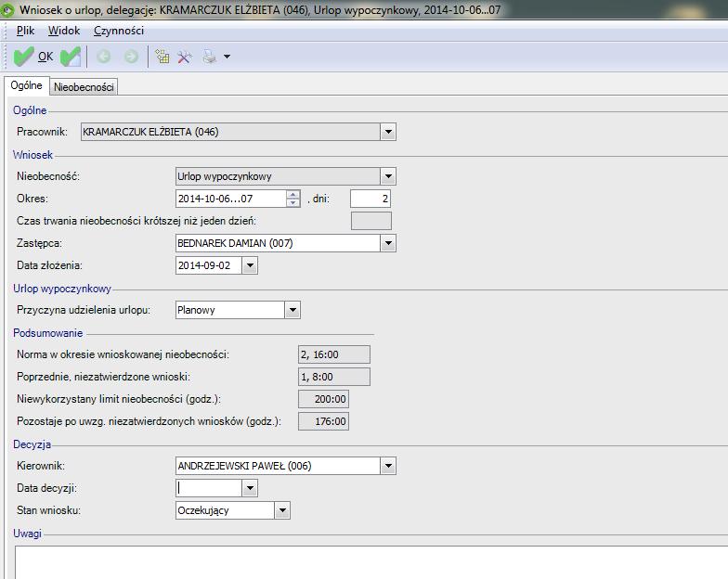Click the Pracownik field KRAMARCZUK ELŻBIETA
Image resolution: width=728 pixels, height=579 pixels.
[x=230, y=132]
